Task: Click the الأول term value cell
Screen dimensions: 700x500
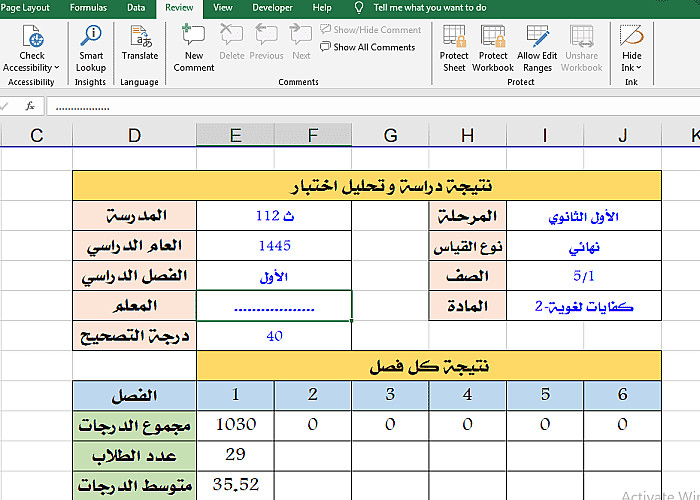Action: pos(274,276)
